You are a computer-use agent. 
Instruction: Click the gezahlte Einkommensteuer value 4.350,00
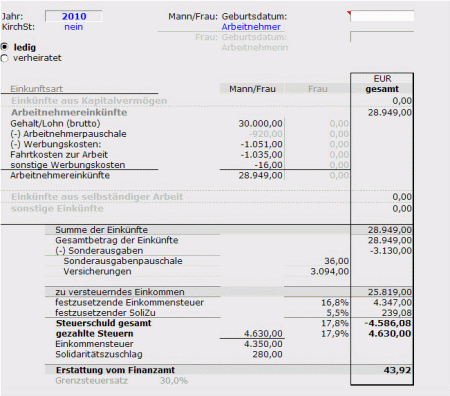pyautogui.click(x=263, y=344)
